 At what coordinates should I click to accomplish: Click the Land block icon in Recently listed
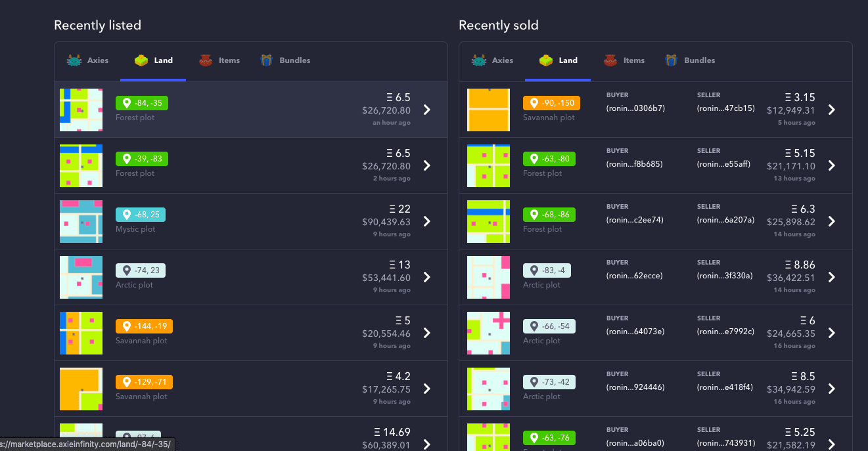[x=141, y=60]
